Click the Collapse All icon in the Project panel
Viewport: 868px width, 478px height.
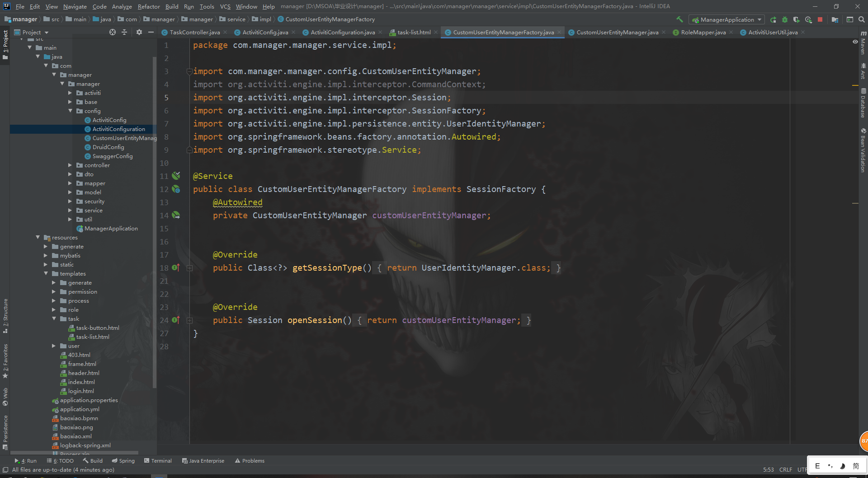(x=124, y=32)
